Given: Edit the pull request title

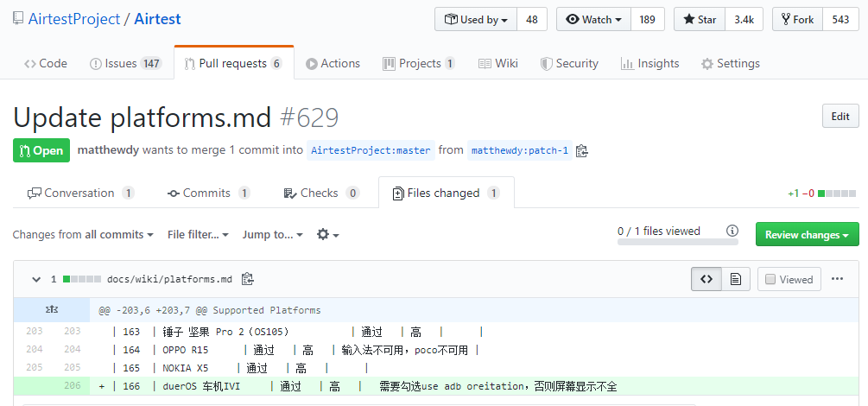Looking at the screenshot, I should (840, 117).
